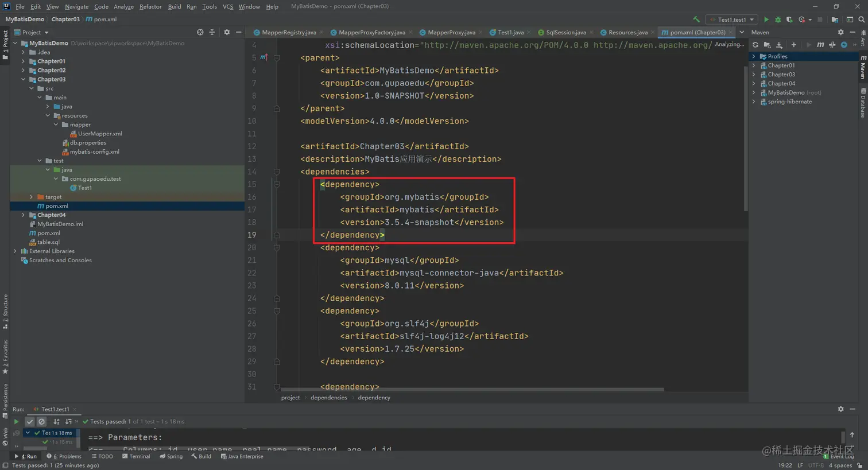Open the Navigate menu

pos(76,6)
